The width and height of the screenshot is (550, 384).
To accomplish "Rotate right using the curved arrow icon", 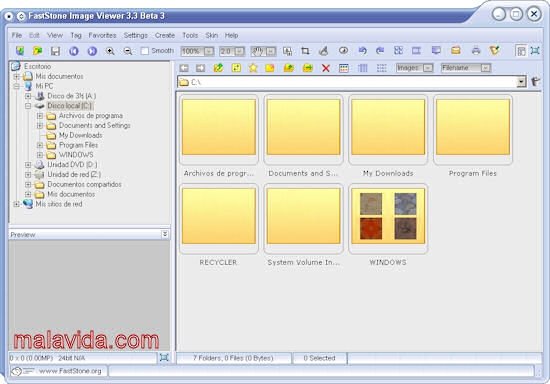I will 380,51.
